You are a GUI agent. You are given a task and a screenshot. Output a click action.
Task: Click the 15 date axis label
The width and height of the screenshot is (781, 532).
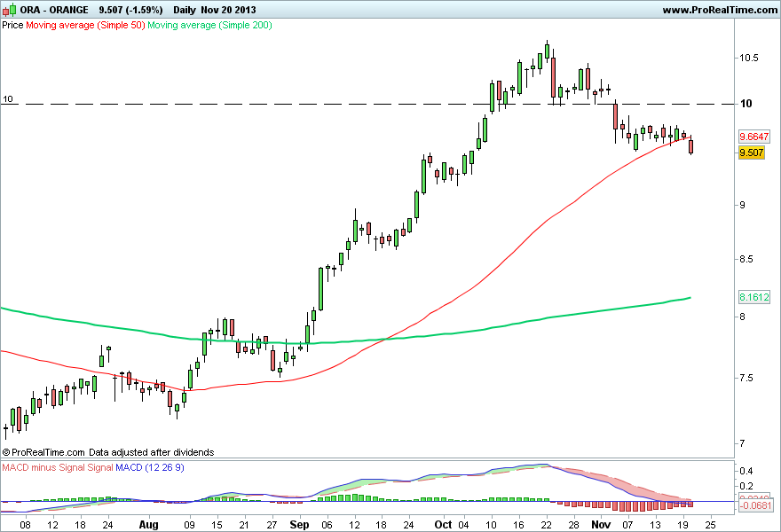pos(217,525)
